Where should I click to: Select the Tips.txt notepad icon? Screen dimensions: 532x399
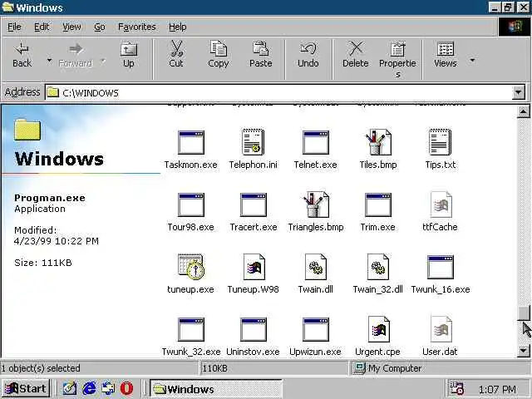[440, 142]
